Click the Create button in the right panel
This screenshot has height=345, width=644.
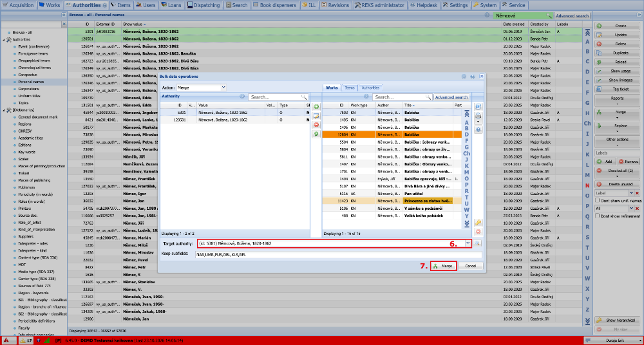coord(618,26)
